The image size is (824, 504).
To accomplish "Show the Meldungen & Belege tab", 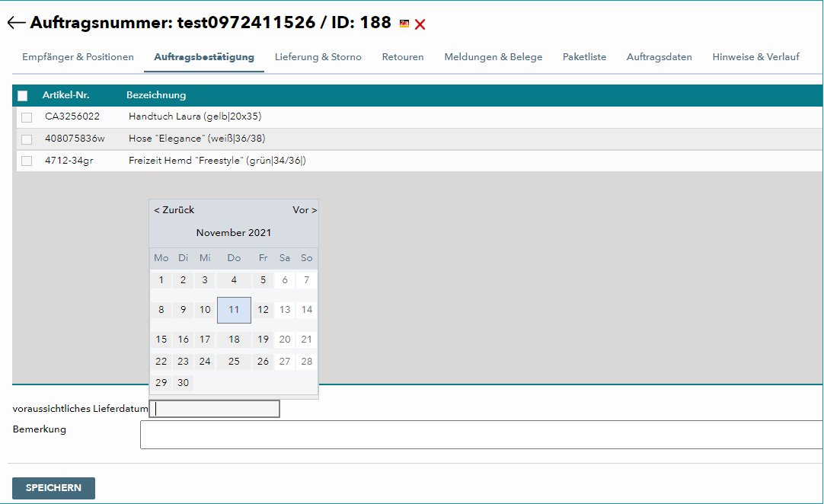I will click(x=493, y=57).
